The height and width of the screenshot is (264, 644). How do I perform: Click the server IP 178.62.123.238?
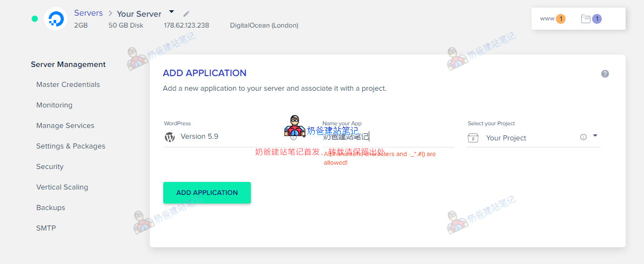(x=187, y=25)
